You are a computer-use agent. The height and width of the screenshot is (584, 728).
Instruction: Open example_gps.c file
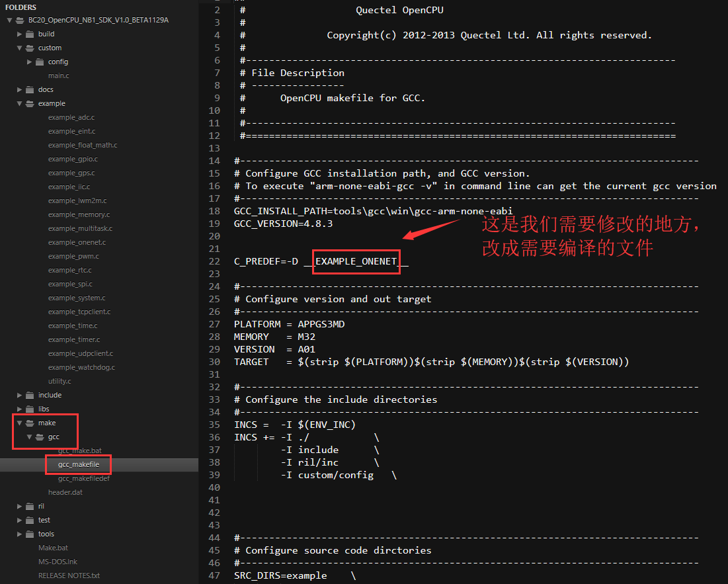pos(71,173)
